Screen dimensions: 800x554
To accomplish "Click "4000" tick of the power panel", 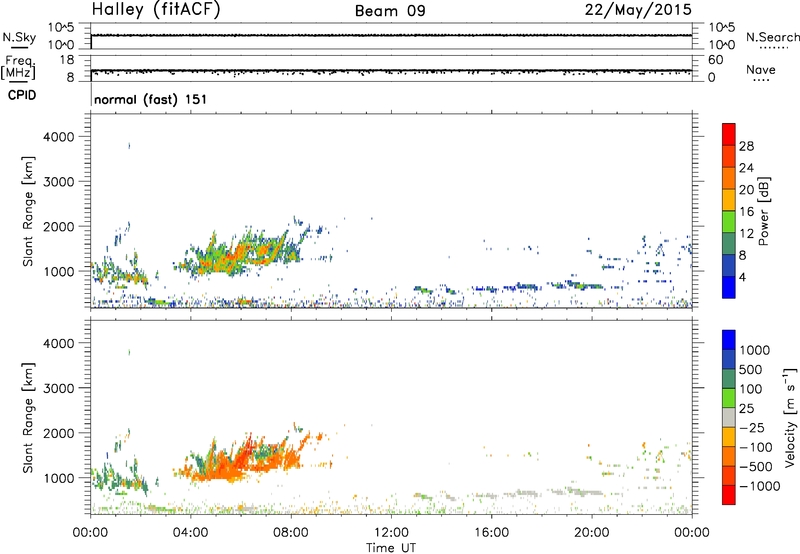I will pos(59,137).
